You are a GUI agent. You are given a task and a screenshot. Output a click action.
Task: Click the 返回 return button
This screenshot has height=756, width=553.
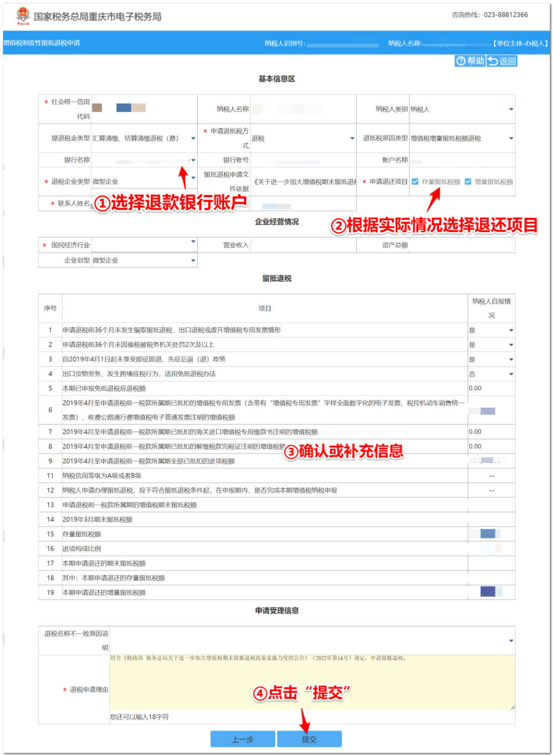[x=502, y=61]
